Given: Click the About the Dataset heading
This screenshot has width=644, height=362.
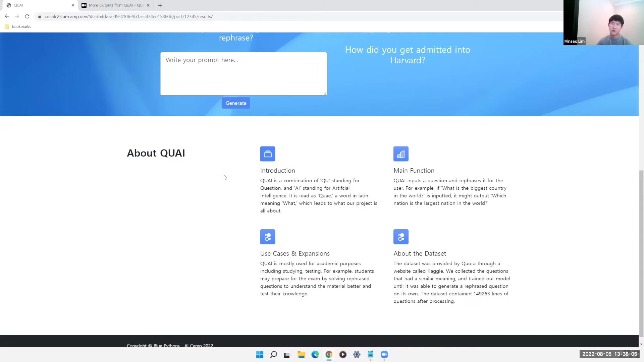Looking at the screenshot, I should pyautogui.click(x=420, y=254).
